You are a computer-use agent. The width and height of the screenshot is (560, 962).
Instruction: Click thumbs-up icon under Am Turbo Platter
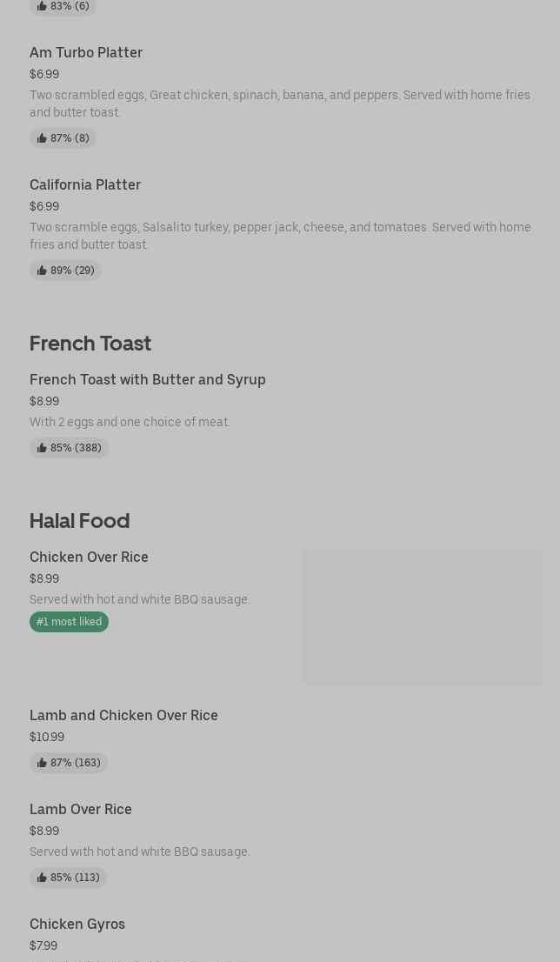coord(42,138)
